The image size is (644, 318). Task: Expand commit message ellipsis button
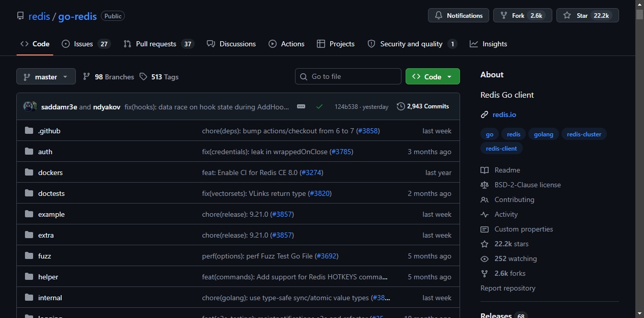[301, 106]
